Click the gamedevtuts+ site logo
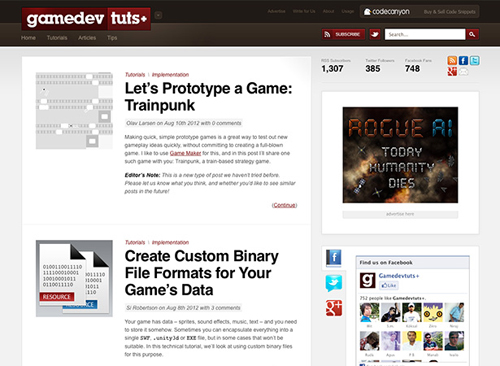The image size is (500, 366). [86, 19]
